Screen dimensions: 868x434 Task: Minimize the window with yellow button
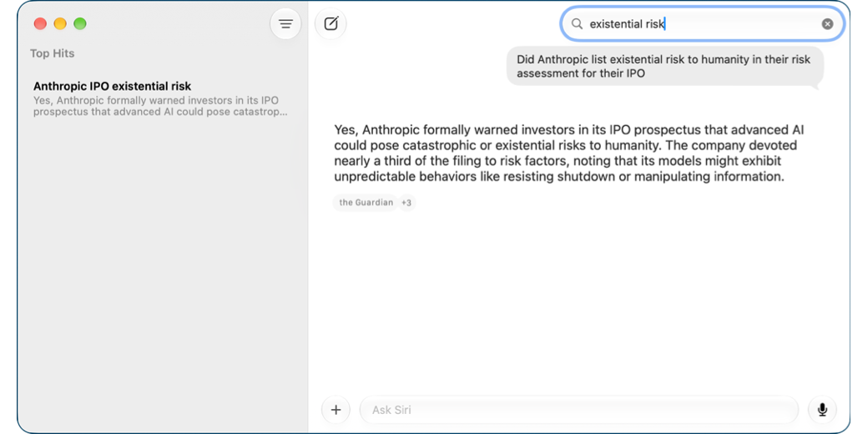pos(60,24)
